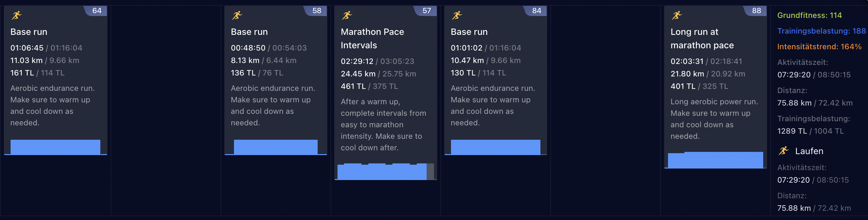This screenshot has height=220, width=868.
Task: Click the score badge showing 58
Action: 316,11
